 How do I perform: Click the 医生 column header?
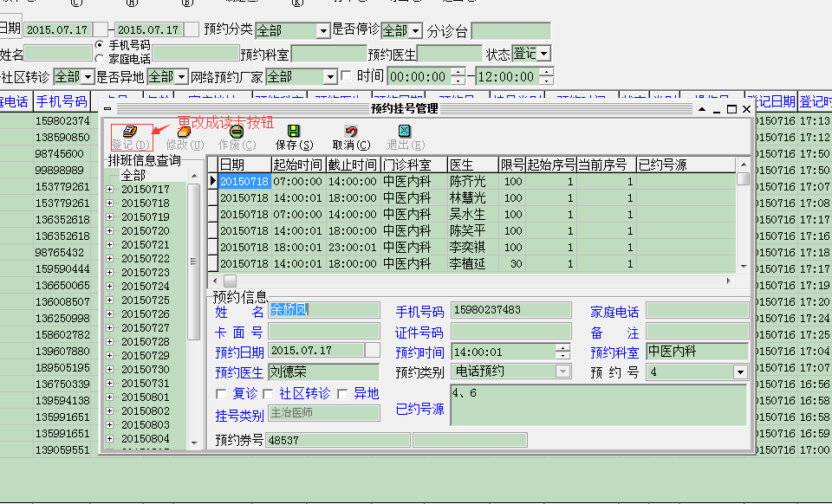[x=473, y=165]
